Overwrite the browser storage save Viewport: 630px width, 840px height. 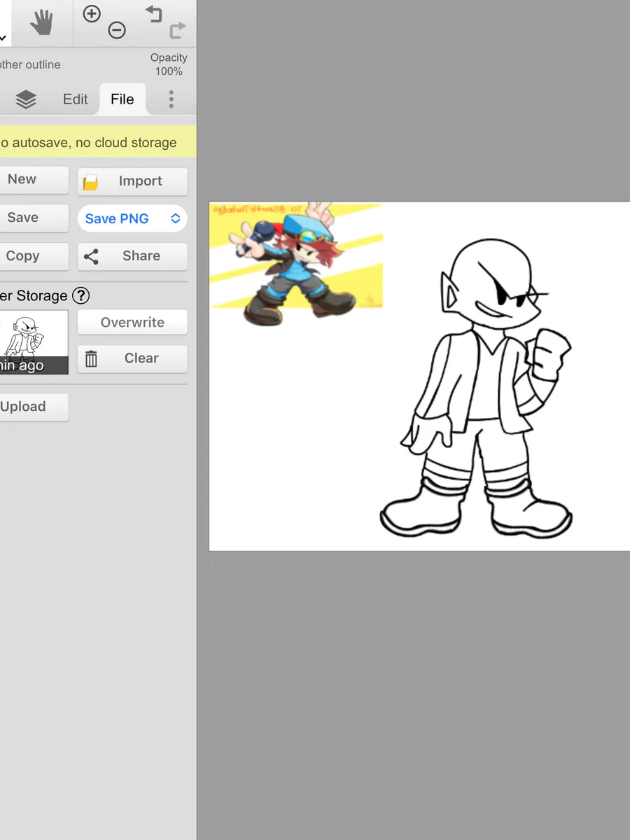(132, 323)
